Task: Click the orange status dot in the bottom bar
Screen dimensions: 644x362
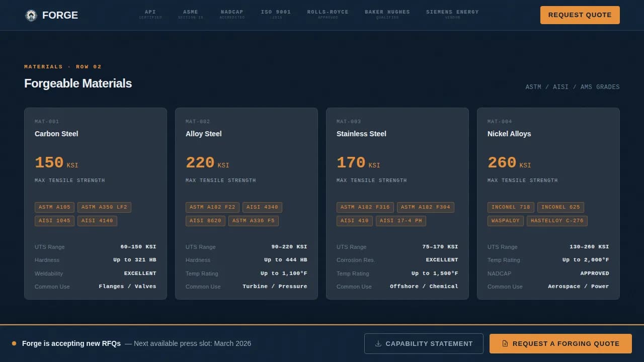Action: [x=14, y=343]
